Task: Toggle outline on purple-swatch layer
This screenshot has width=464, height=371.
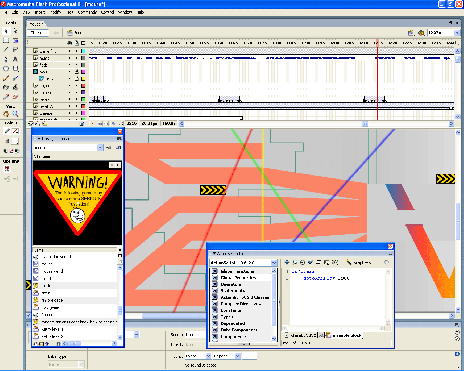Action: pyautogui.click(x=83, y=92)
